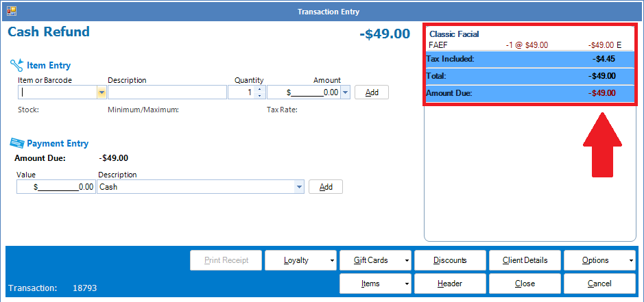The height and width of the screenshot is (302, 644).
Task: Increase quantity with the up stepper
Action: (x=259, y=89)
